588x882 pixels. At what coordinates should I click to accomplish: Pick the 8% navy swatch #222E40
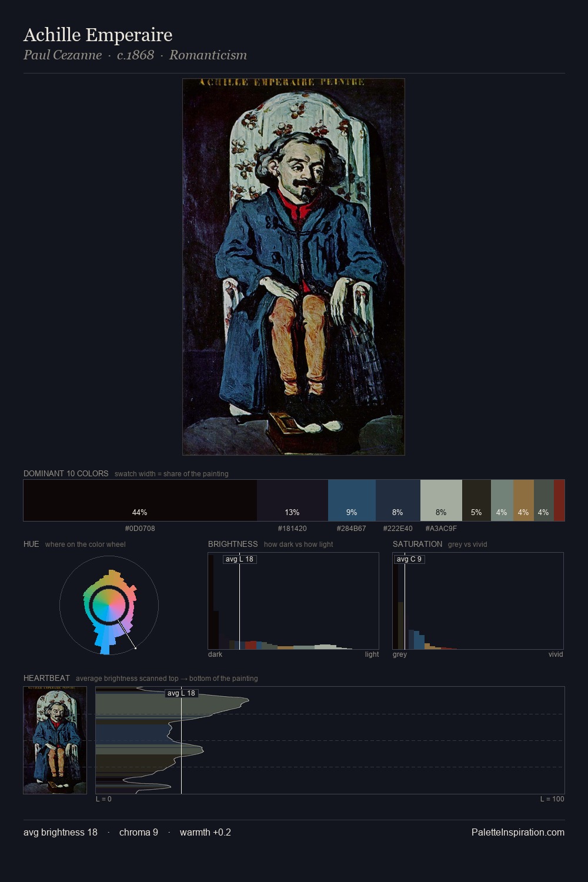point(398,500)
